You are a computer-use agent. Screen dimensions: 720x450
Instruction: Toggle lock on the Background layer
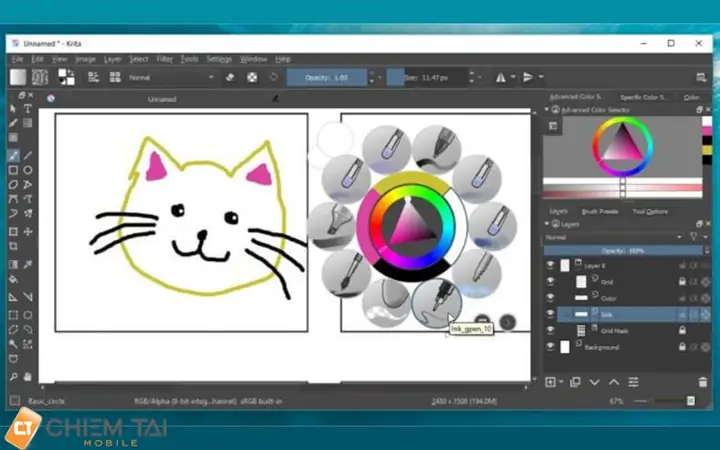(x=682, y=347)
